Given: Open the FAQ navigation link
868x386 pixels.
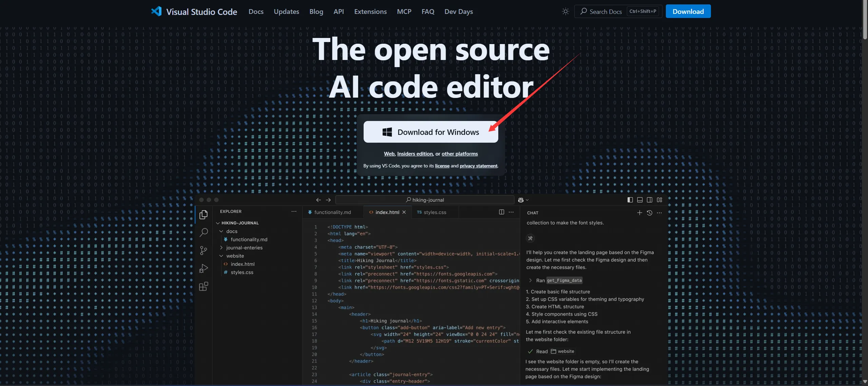Looking at the screenshot, I should (428, 12).
